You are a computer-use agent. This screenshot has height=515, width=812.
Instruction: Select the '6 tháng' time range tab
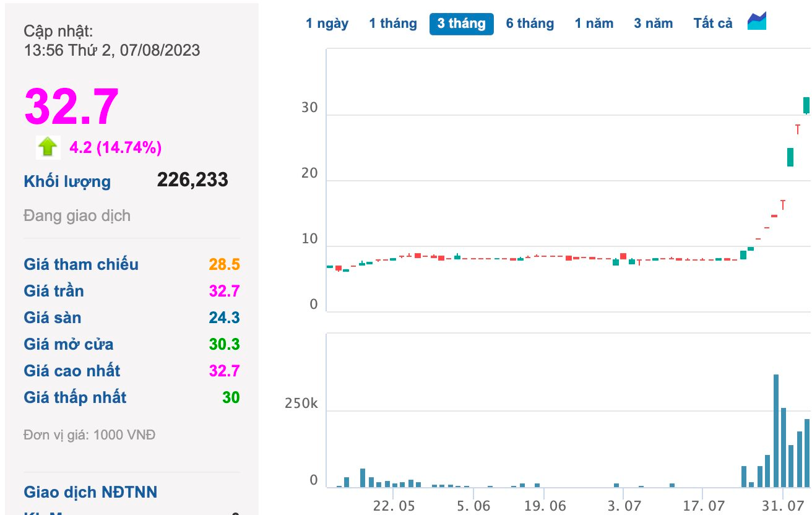[530, 24]
